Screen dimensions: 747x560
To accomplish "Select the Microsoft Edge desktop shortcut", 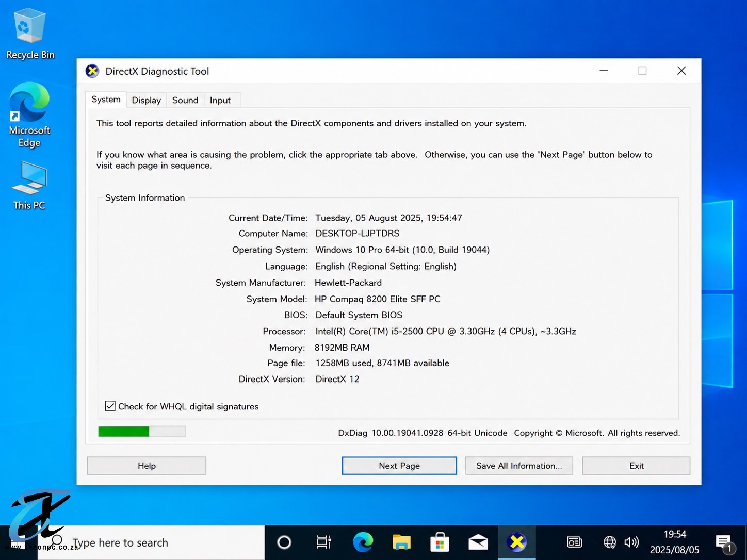I will pos(29,115).
